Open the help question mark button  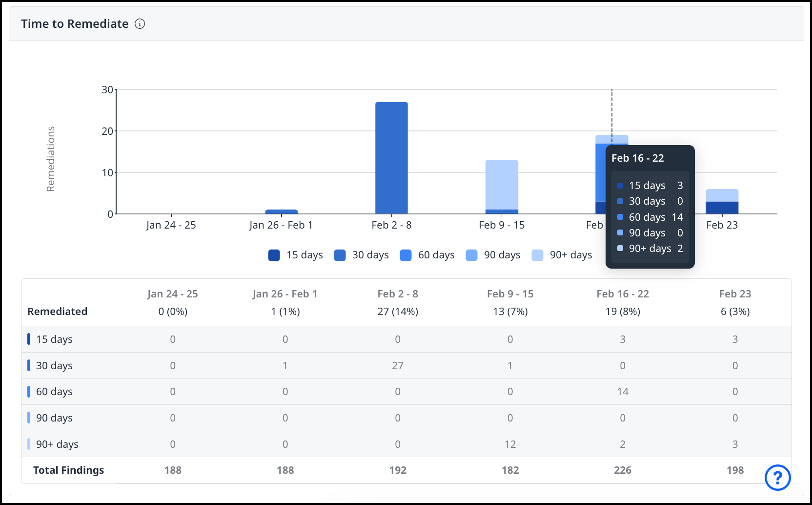[777, 477]
